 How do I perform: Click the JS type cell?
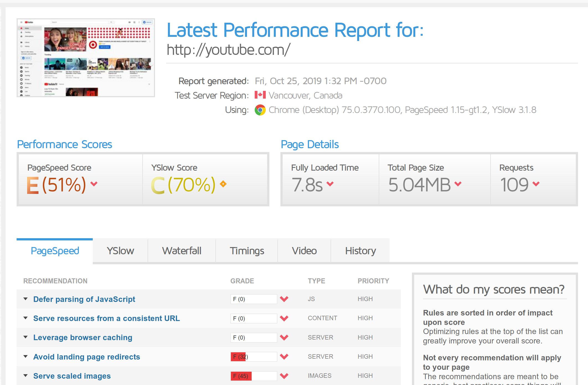pyautogui.click(x=311, y=299)
